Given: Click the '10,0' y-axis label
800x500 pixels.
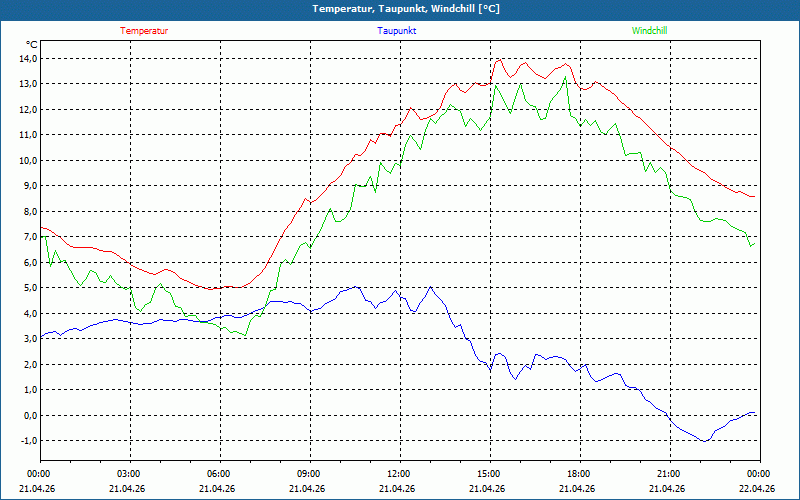Looking at the screenshot, I should 29,161.
